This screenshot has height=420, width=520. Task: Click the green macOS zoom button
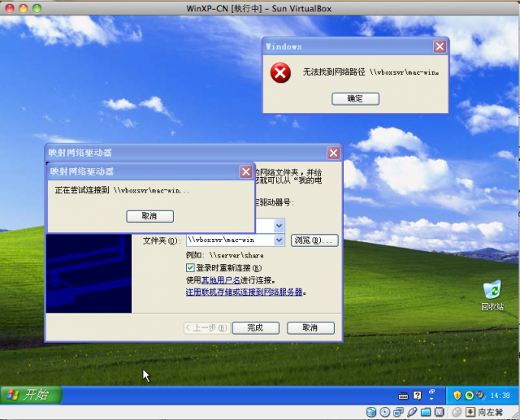coord(37,8)
